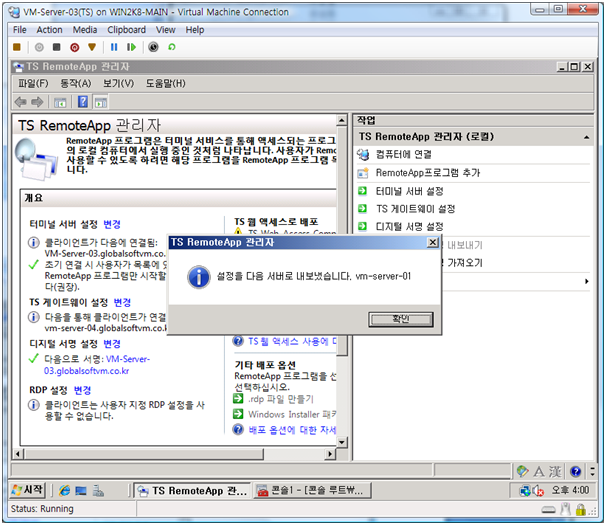The image size is (606, 525).
Task: Click the red Shut Down VM icon
Action: 75,47
